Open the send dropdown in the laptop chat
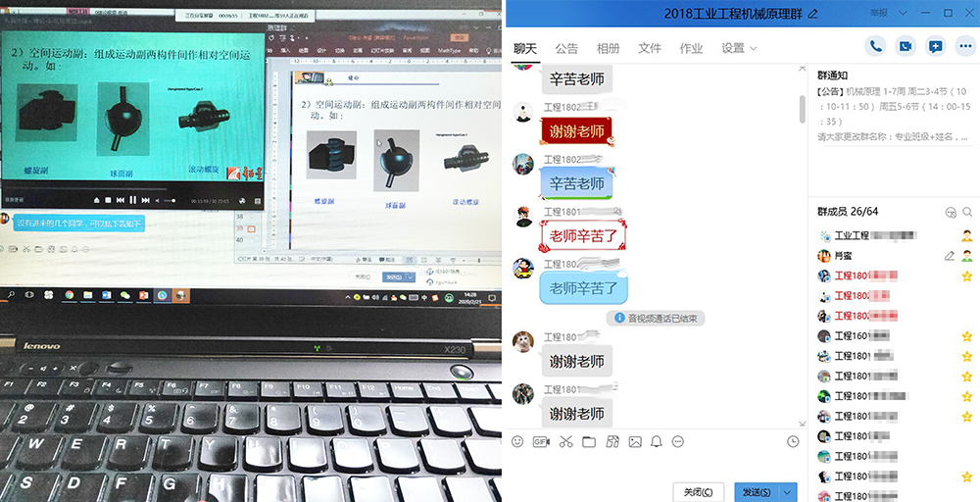980x502 pixels. pos(411,276)
